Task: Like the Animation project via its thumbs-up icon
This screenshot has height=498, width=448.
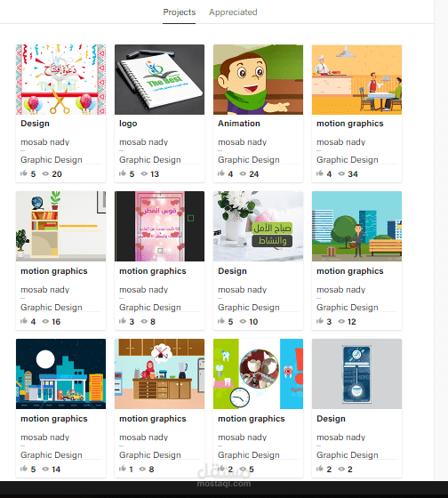Action: tap(221, 173)
